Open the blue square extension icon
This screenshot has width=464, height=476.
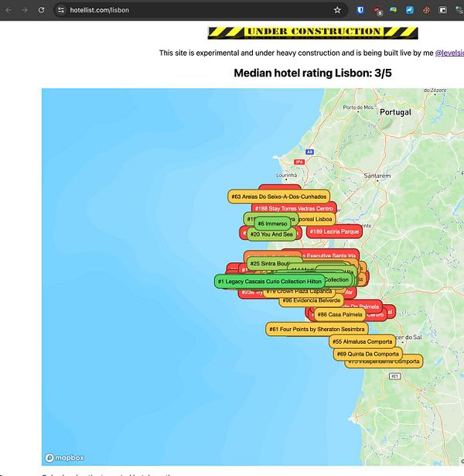pos(410,10)
